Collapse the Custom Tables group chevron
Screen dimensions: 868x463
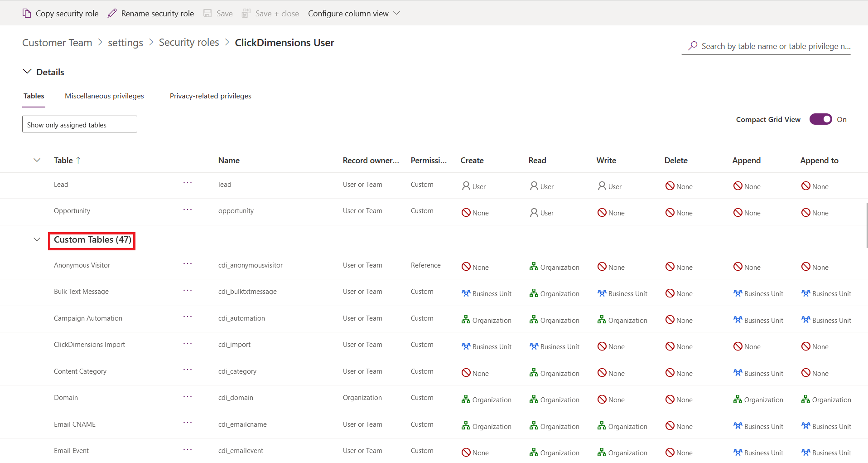[x=37, y=239]
